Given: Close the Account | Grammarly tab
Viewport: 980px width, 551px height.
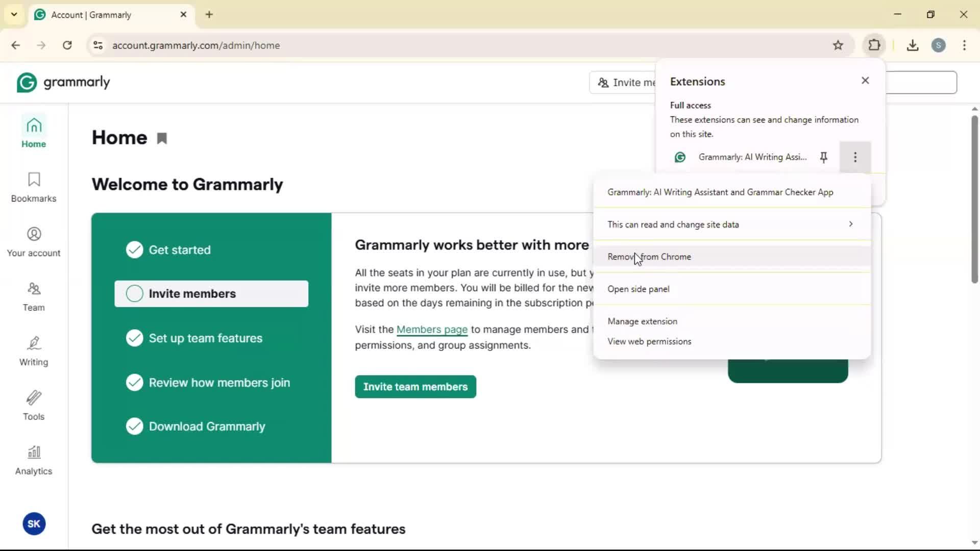Looking at the screenshot, I should pyautogui.click(x=184, y=15).
